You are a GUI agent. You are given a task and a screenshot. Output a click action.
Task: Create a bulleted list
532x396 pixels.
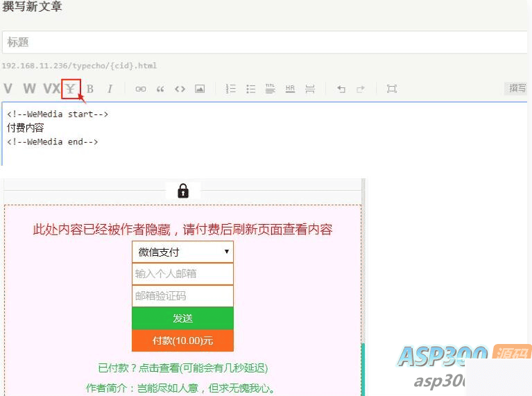click(250, 89)
